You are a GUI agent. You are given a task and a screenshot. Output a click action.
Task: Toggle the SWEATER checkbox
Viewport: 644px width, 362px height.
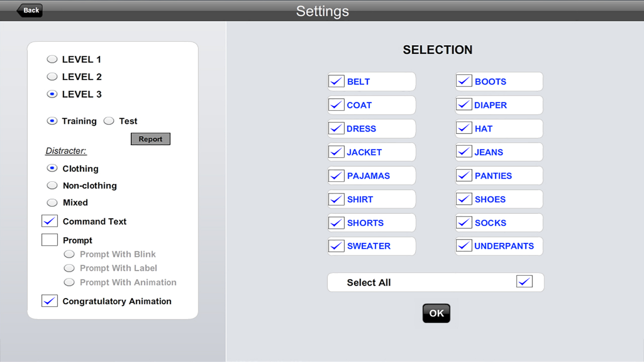pos(336,246)
